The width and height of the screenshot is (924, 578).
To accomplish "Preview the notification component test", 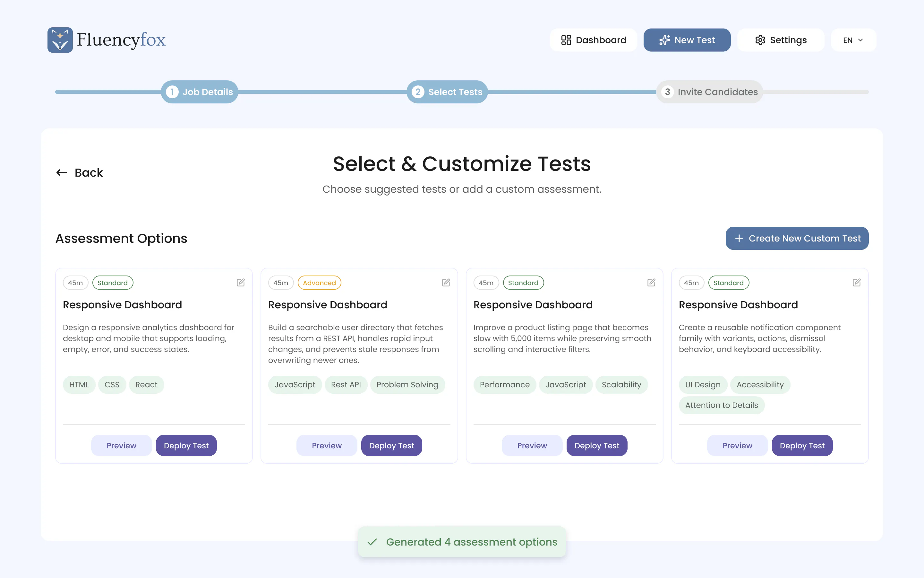I will 738,445.
